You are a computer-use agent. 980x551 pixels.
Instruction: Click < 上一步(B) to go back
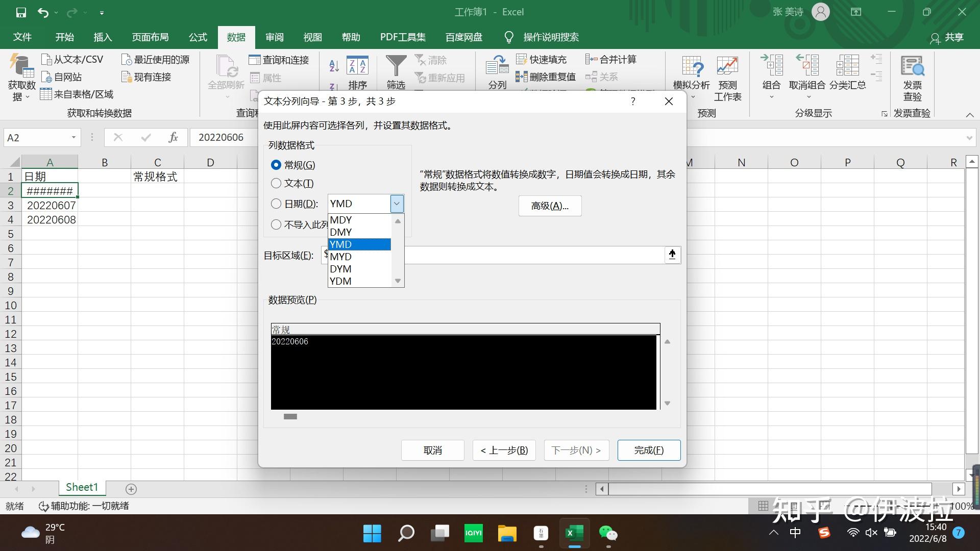tap(504, 450)
